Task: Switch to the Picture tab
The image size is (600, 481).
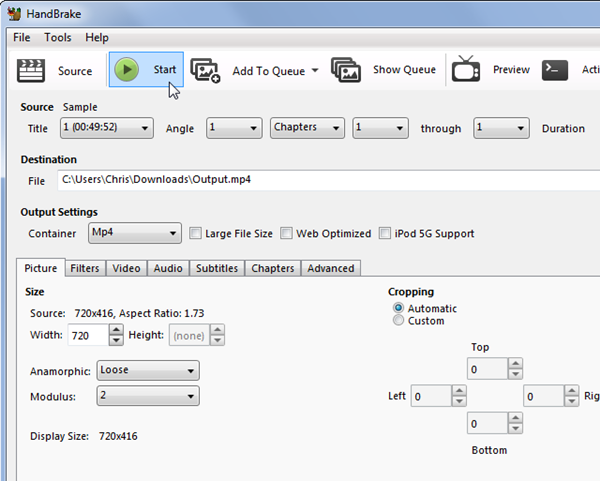Action: [x=41, y=268]
